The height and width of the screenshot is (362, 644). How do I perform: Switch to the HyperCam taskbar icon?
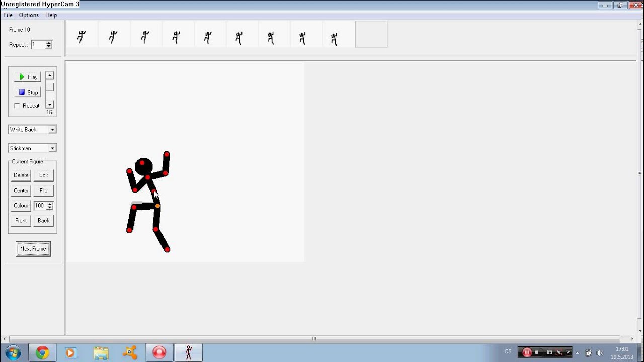tap(159, 353)
